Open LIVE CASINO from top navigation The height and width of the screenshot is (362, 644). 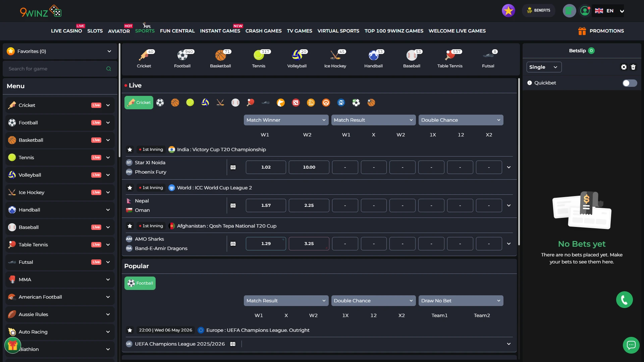(x=66, y=31)
